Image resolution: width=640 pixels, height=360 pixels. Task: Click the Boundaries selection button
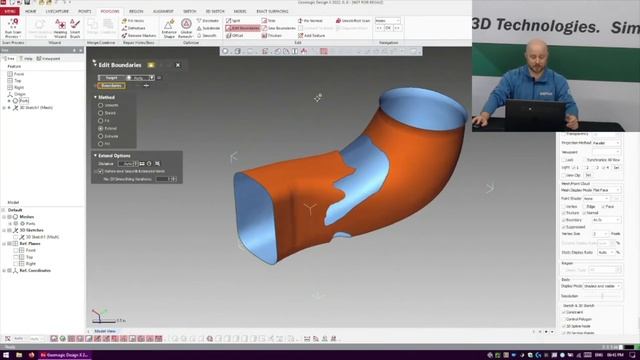tap(111, 86)
